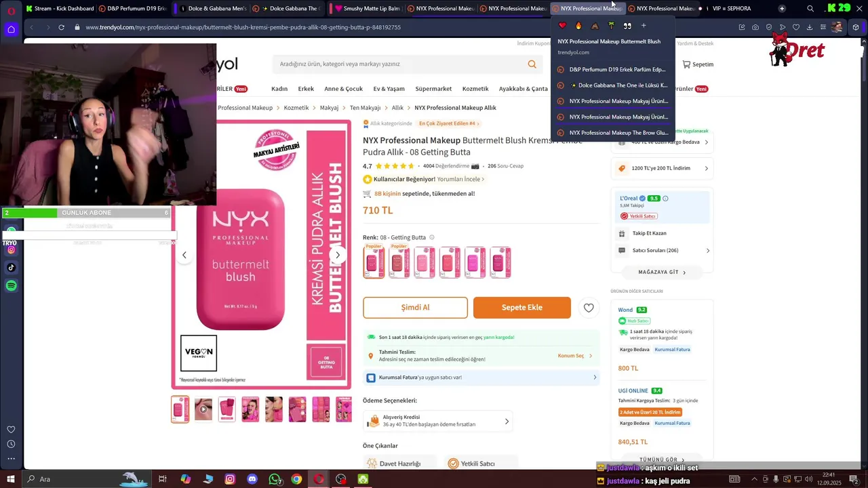
Task: Open Opera sidebar bookmarks heart icon
Action: [11, 429]
